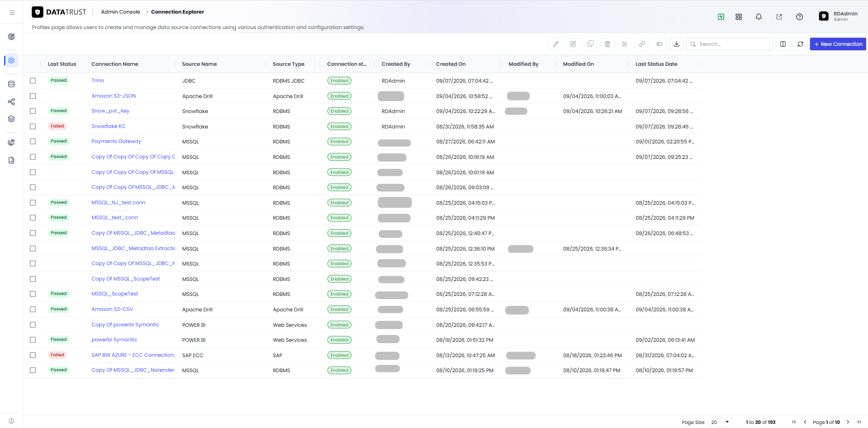The image size is (868, 428).
Task: Open the column layout icon
Action: pos(783,44)
